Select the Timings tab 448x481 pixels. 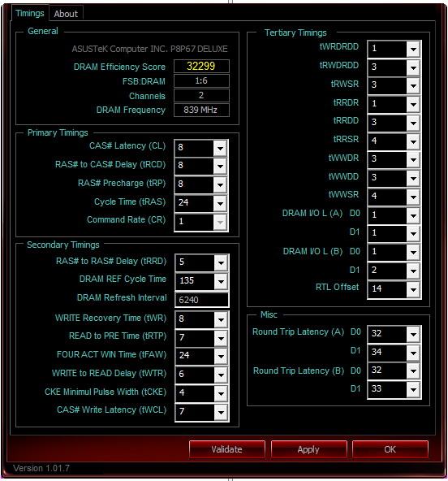click(x=30, y=13)
